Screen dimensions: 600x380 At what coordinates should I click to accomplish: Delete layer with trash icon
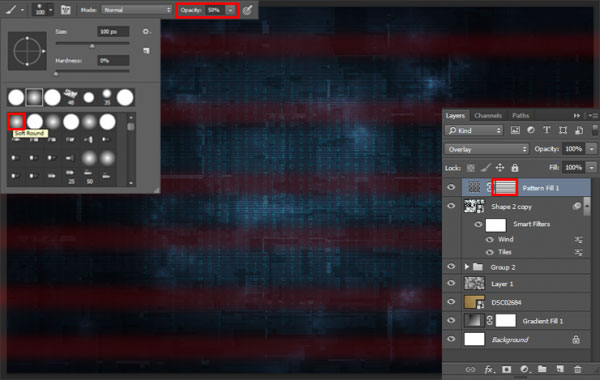tap(577, 369)
